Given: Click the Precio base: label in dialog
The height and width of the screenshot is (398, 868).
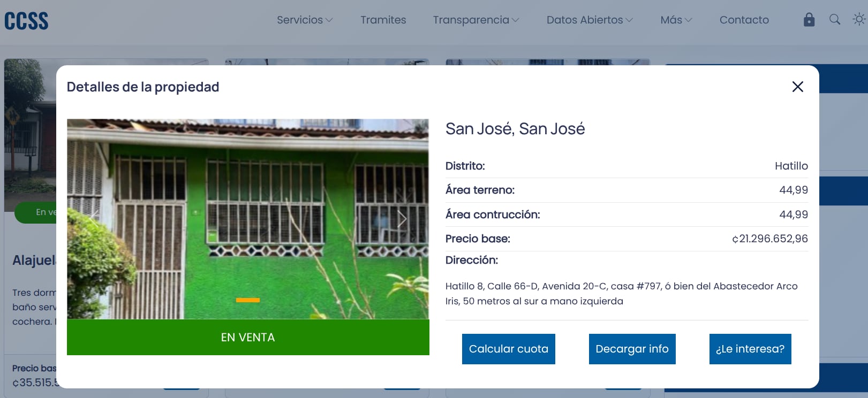Looking at the screenshot, I should pyautogui.click(x=478, y=239).
